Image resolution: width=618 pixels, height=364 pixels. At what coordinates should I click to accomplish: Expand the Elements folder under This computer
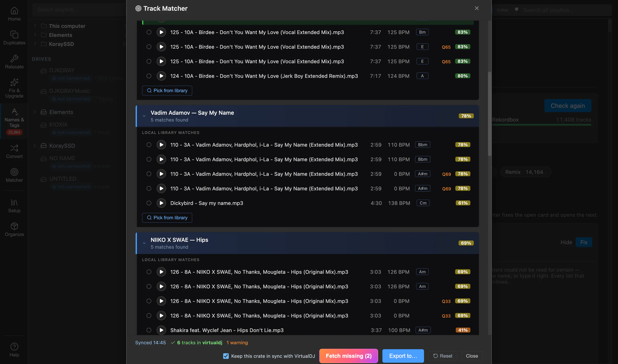[35, 35]
